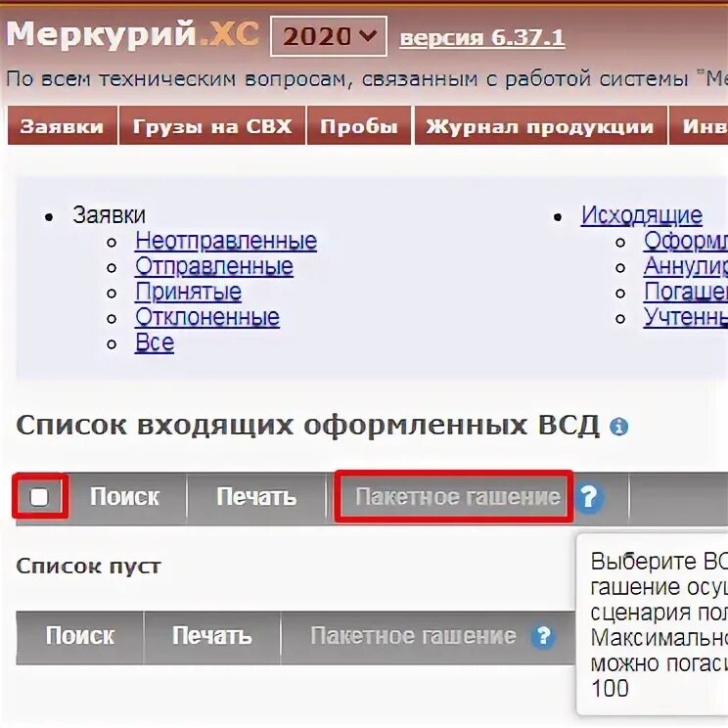Image resolution: width=728 pixels, height=728 pixels.
Task: Toggle the select-all checkbox in top toolbar
Action: coord(39,497)
